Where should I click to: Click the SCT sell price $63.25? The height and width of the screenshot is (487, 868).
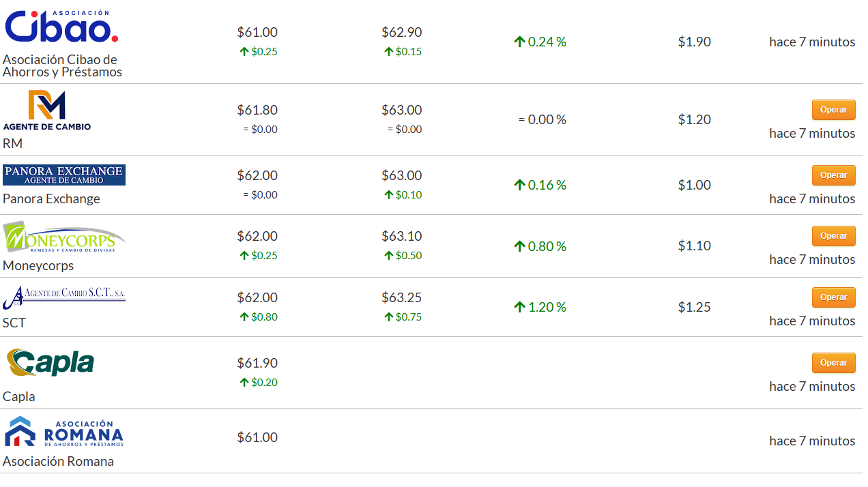point(402,297)
